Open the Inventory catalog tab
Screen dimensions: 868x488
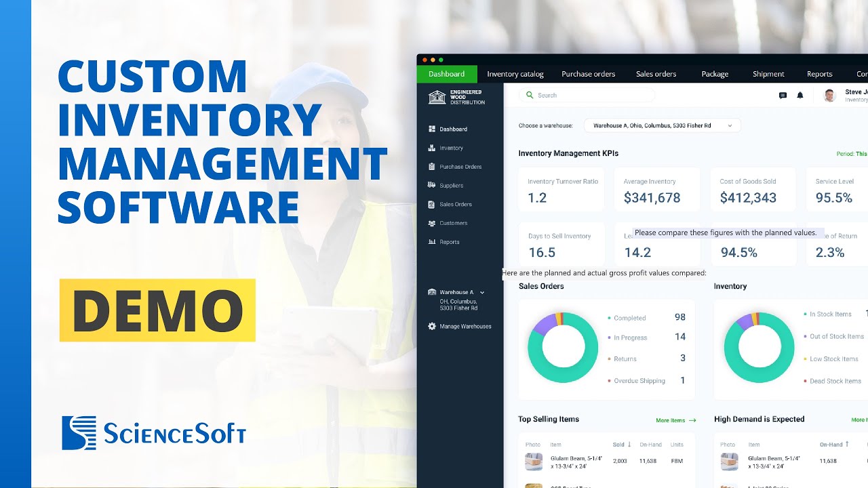pyautogui.click(x=515, y=74)
